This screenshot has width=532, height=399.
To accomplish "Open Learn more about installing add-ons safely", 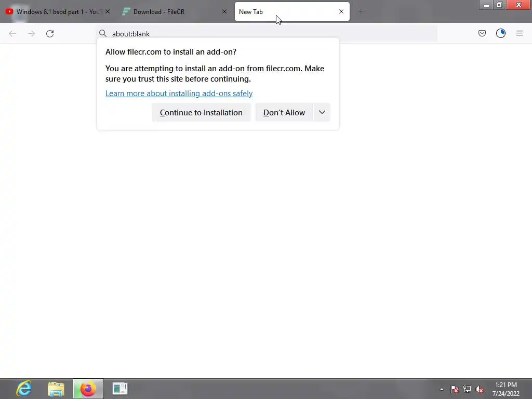I will (x=179, y=94).
